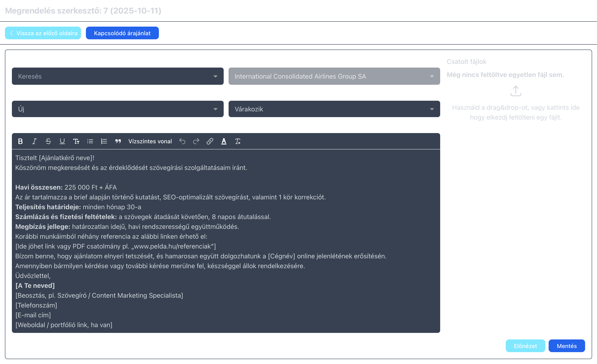Insert a bulleted list
The width and height of the screenshot is (597, 364).
point(90,141)
